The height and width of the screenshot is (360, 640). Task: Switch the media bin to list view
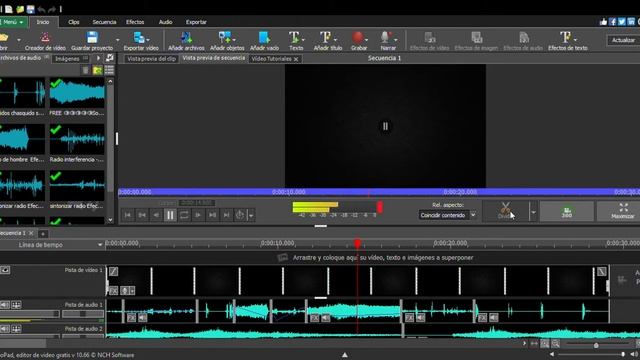coord(109,70)
